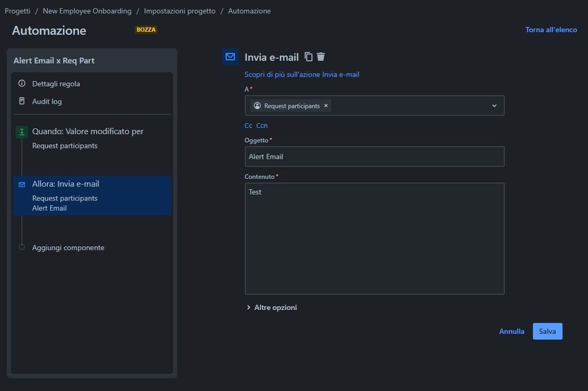Cancel changes with Annulla
588x391 pixels.
coord(511,332)
